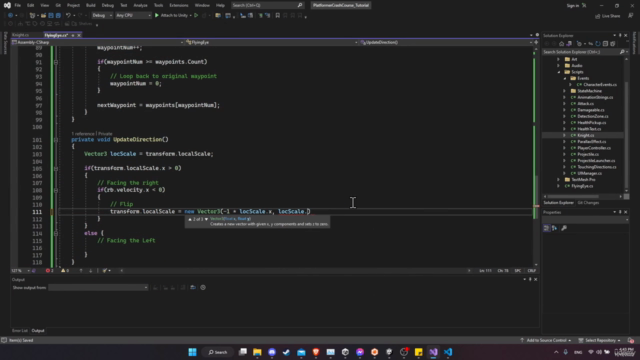
Task: Open Brave browser from taskbar
Action: tap(316, 352)
